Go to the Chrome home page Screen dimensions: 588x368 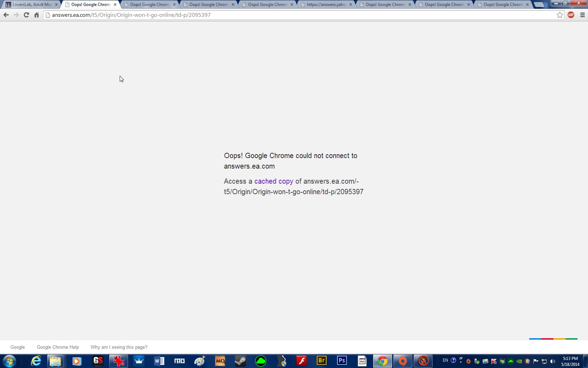coord(36,15)
